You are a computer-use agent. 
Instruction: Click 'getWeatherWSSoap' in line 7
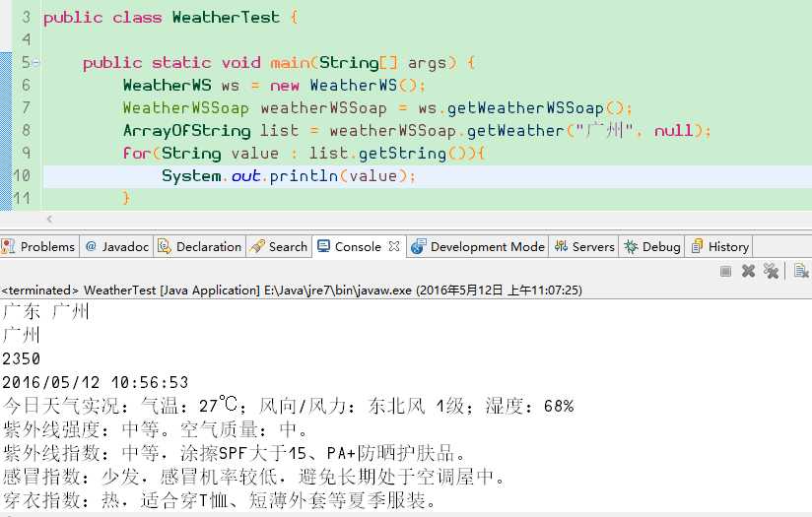click(525, 107)
